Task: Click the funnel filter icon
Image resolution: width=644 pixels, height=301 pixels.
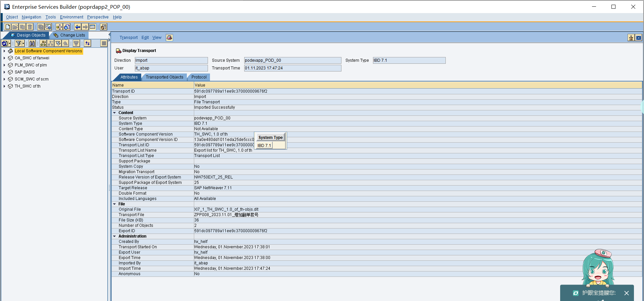Action: [x=18, y=43]
